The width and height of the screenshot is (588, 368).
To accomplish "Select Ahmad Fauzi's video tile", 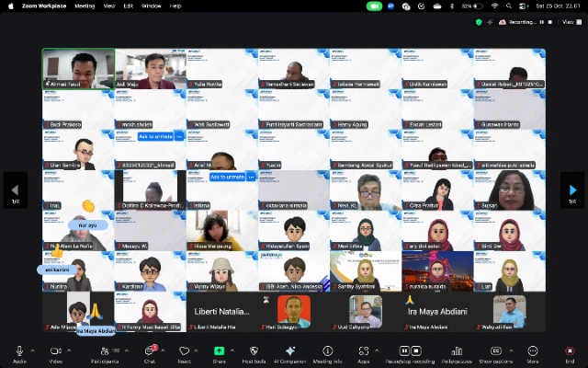I will [x=78, y=69].
